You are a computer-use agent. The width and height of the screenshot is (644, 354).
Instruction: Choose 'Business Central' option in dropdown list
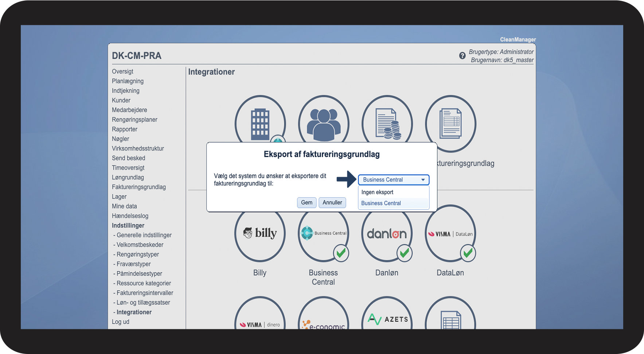[394, 203]
